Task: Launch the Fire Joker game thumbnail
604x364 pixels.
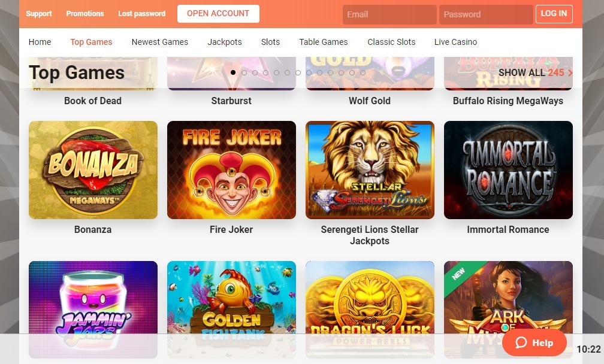Action: click(231, 169)
